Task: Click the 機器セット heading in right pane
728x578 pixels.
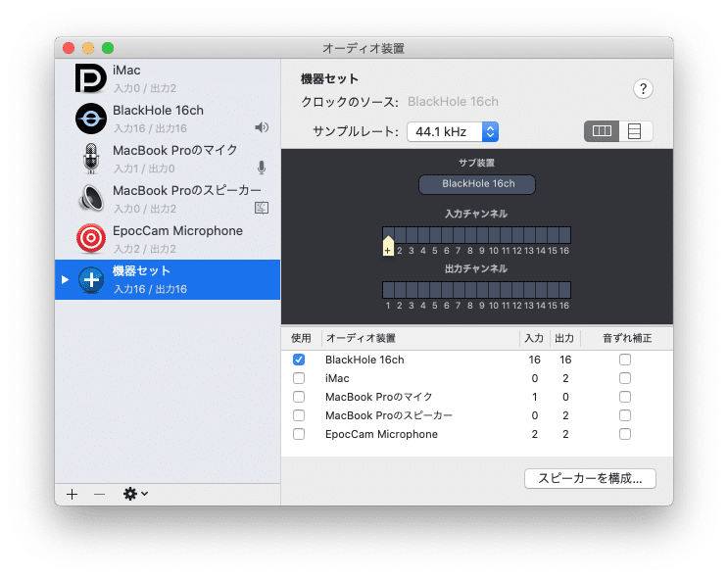Action: [x=329, y=79]
